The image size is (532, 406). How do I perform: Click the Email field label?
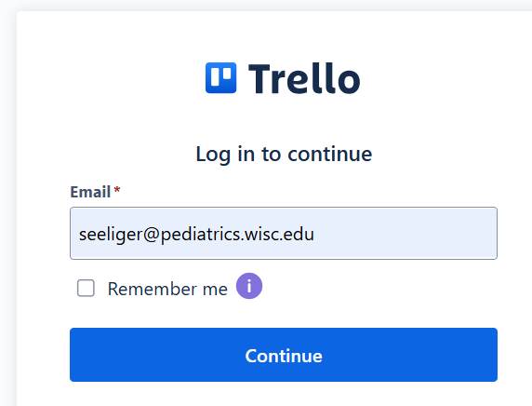click(x=90, y=192)
